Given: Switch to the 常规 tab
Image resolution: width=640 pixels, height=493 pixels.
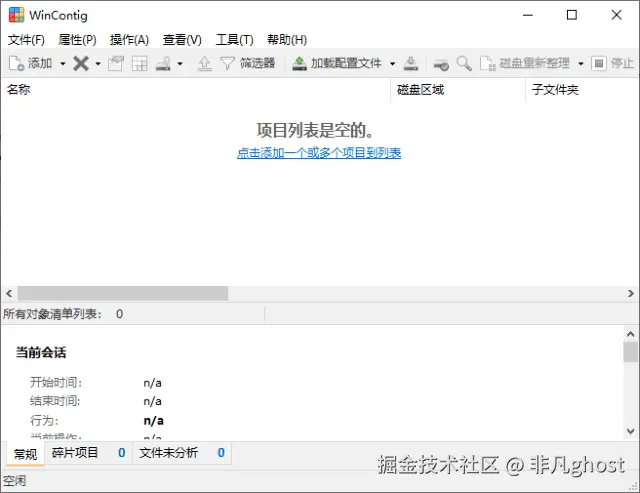Looking at the screenshot, I should point(25,454).
